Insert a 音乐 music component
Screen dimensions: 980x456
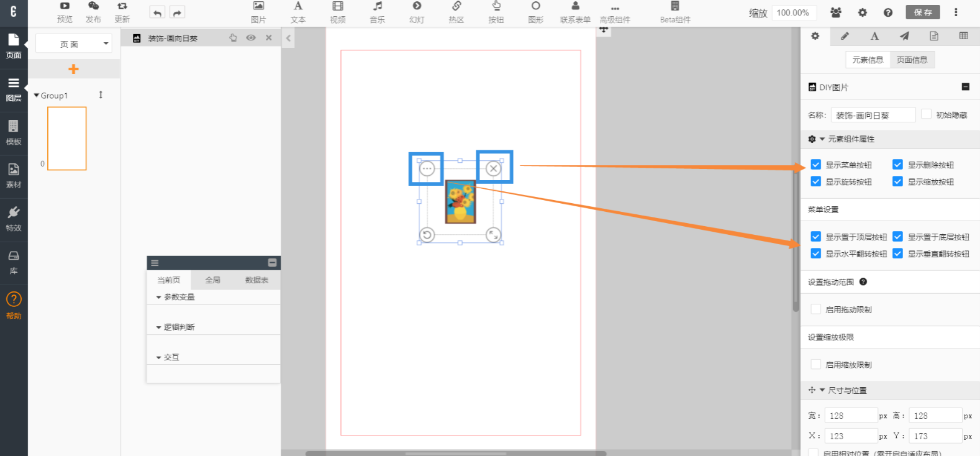coord(377,11)
